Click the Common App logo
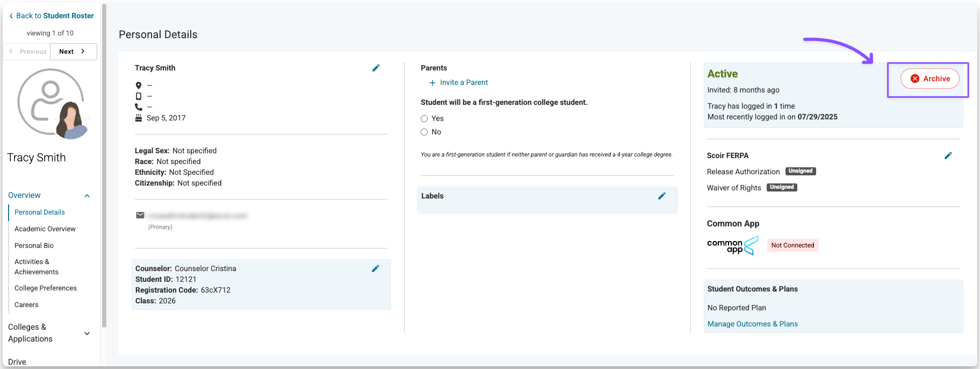 (732, 245)
